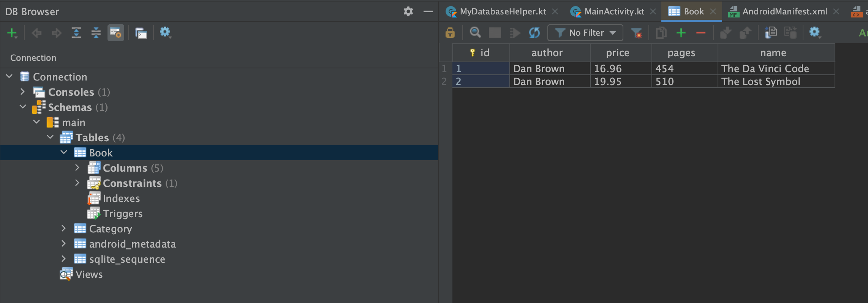Click the find data magnifier icon
The width and height of the screenshot is (868, 303).
475,33
